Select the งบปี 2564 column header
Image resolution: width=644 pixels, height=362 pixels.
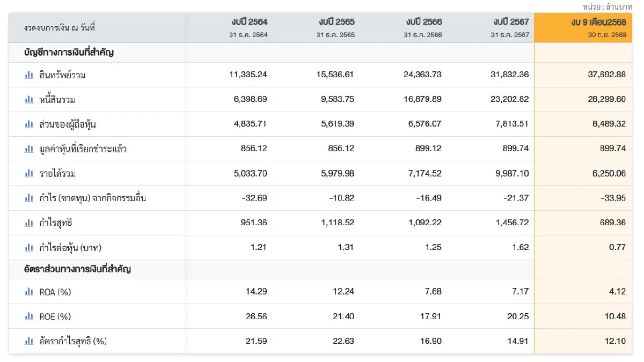tap(249, 23)
